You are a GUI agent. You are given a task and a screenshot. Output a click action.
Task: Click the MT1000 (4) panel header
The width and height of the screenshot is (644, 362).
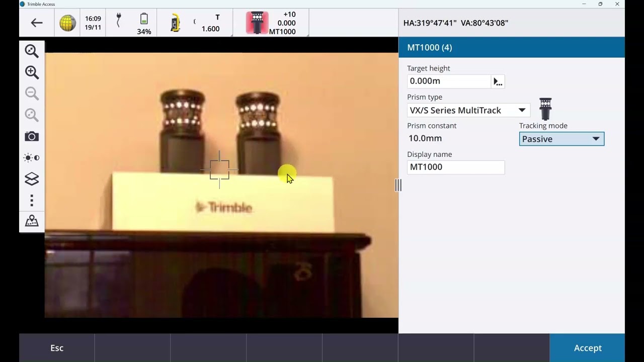pos(512,48)
